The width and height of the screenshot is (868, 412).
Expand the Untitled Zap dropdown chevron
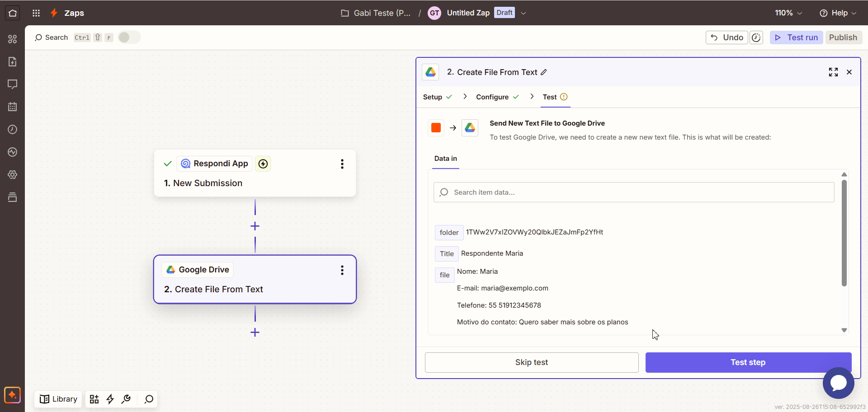pyautogui.click(x=524, y=13)
